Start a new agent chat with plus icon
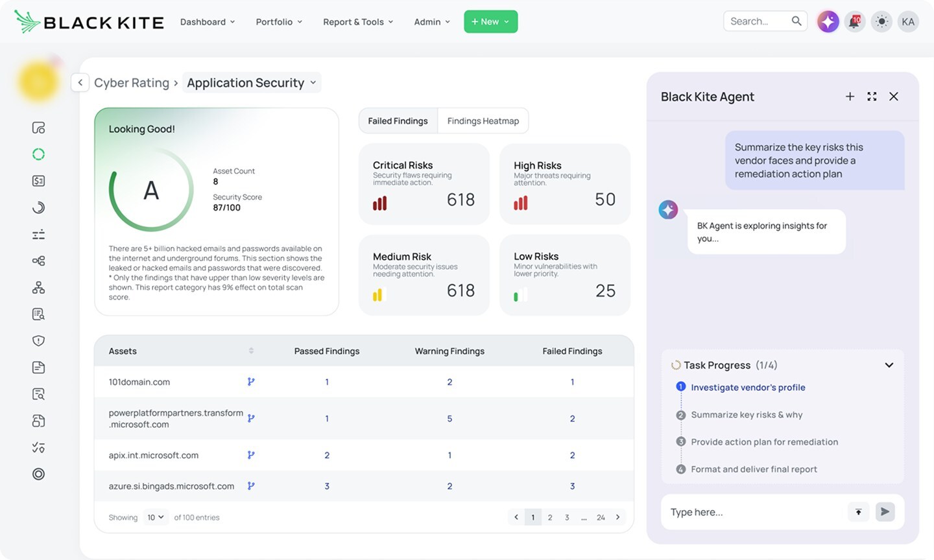934x560 pixels. tap(850, 97)
